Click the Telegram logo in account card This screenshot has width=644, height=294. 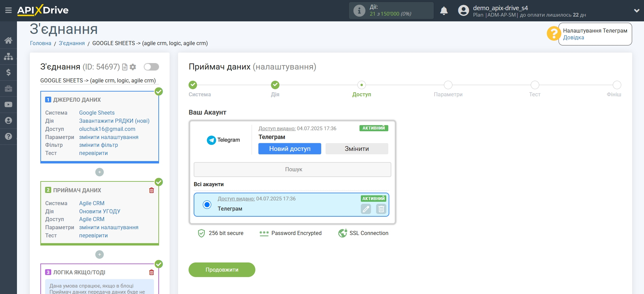pyautogui.click(x=223, y=140)
